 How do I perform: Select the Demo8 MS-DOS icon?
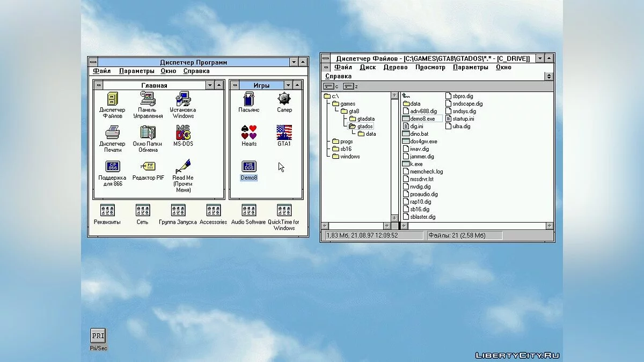pos(248,167)
